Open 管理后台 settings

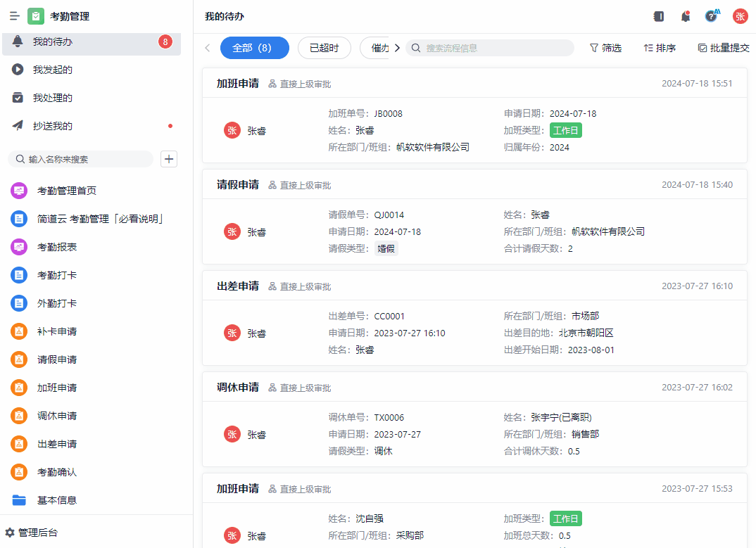pyautogui.click(x=32, y=533)
